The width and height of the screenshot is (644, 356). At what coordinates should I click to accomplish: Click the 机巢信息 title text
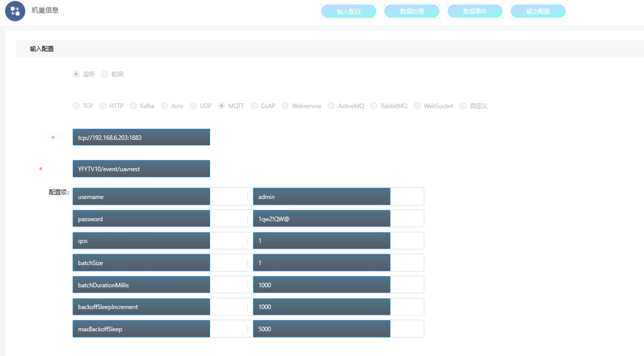[x=45, y=10]
